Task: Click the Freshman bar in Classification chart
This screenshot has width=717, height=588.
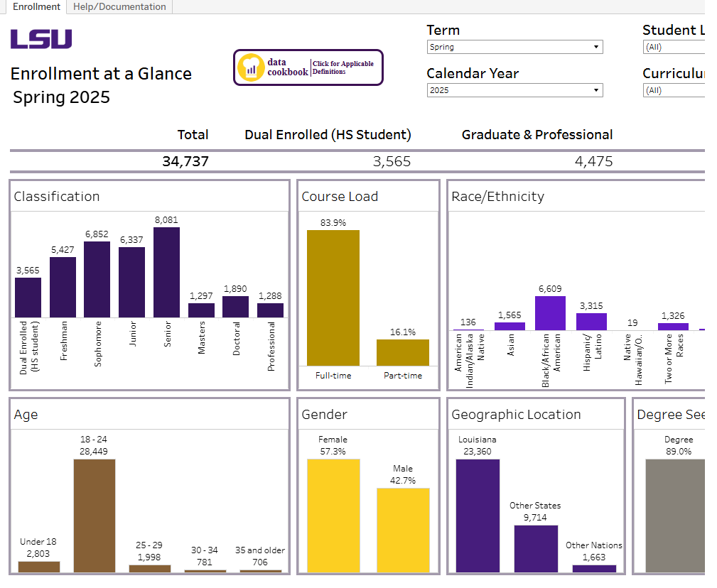Action: [x=63, y=288]
